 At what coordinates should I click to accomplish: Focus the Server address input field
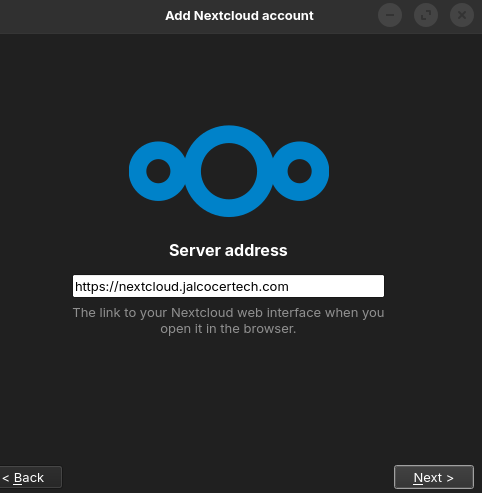click(x=228, y=286)
